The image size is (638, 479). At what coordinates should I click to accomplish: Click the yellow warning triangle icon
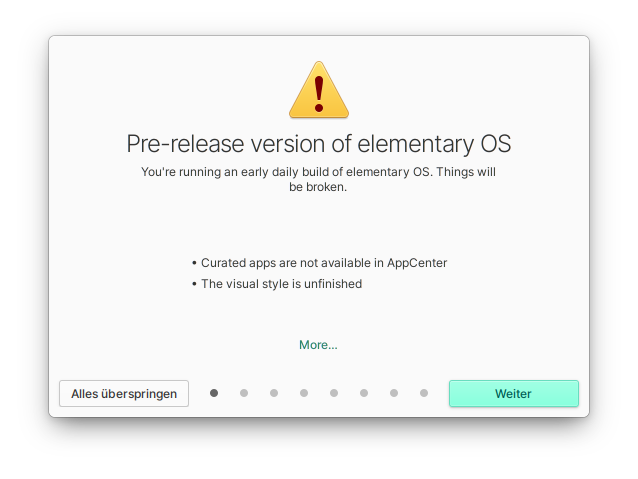pyautogui.click(x=319, y=90)
